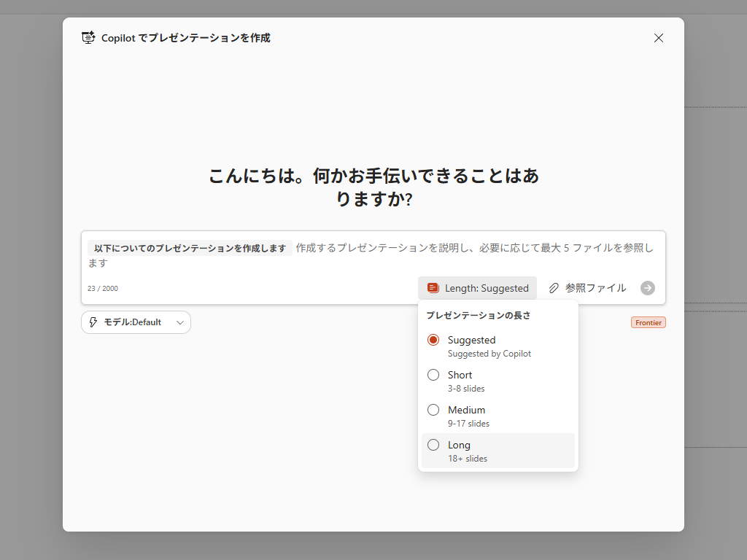Click the Copilot でプレゼンテーションを作成 title
The image size is (747, 560).
(x=186, y=38)
